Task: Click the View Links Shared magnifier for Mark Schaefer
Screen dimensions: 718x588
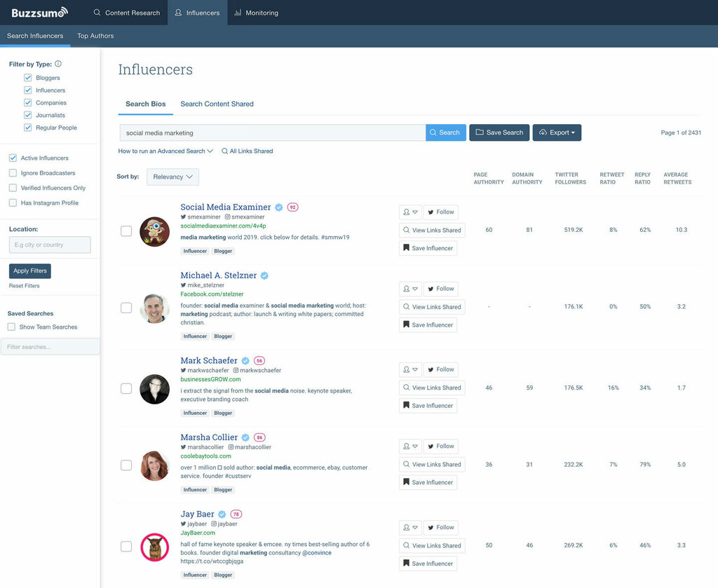Action: (407, 388)
